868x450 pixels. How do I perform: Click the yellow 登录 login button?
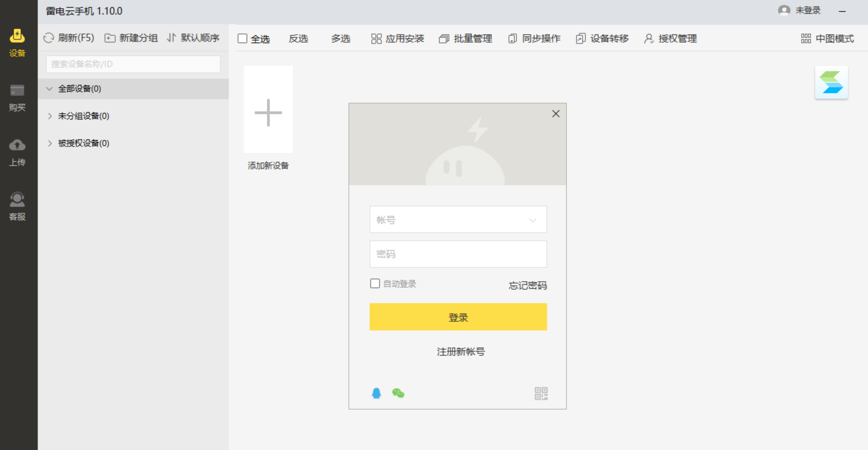[458, 317]
